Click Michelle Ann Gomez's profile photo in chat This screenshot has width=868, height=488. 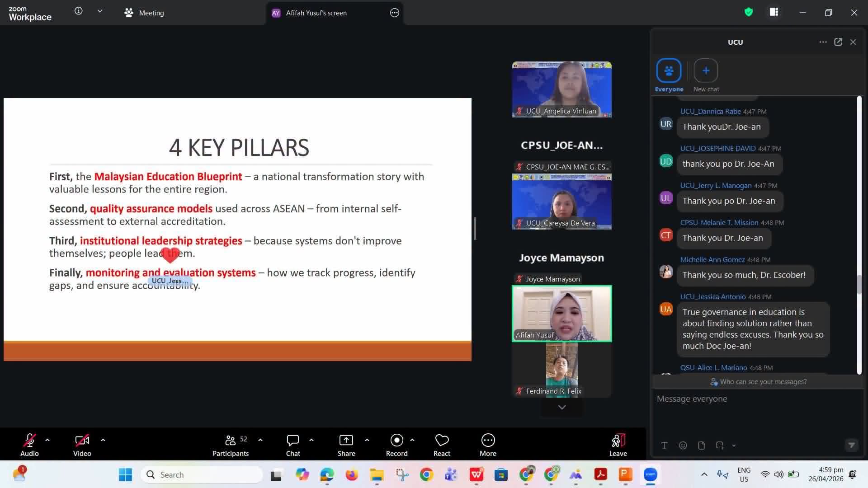666,272
